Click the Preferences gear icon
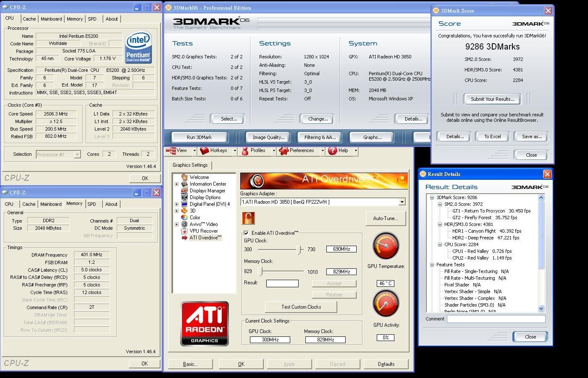 pos(283,150)
